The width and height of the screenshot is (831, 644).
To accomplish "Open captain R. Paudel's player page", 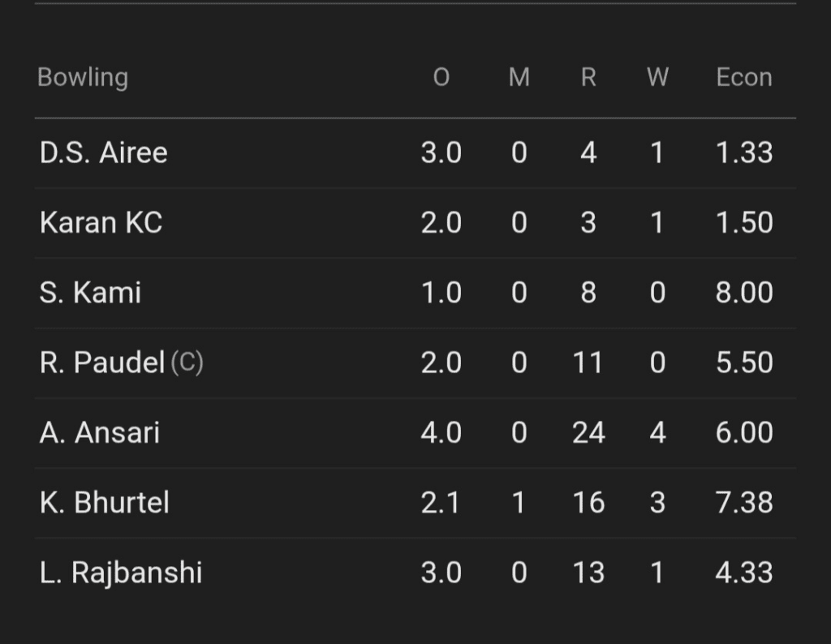I will [x=103, y=363].
